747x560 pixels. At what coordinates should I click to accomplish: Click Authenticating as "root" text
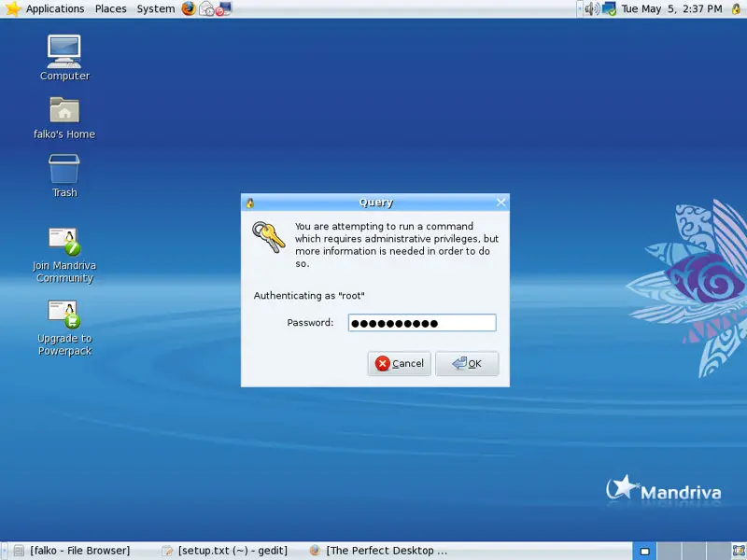[x=309, y=296]
